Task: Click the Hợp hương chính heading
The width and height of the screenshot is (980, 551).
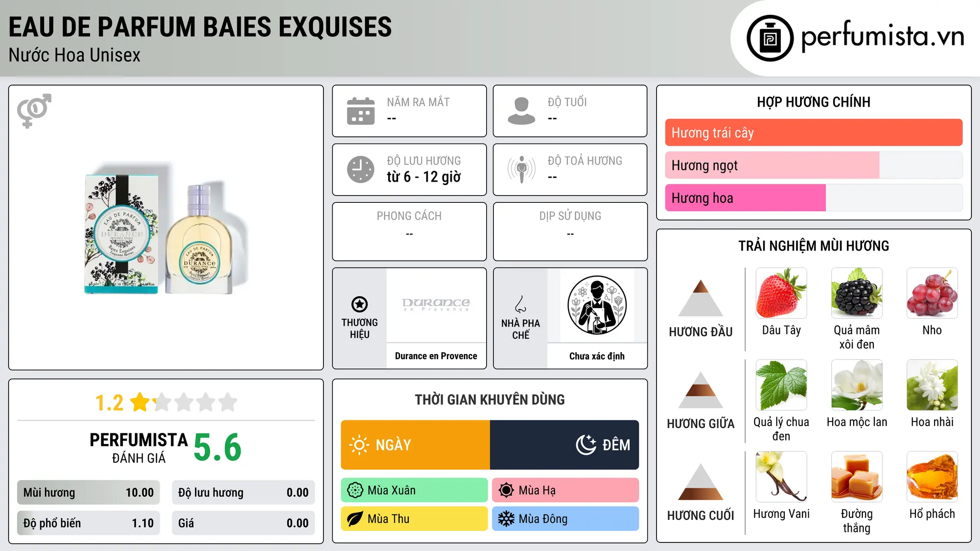Action: [813, 102]
